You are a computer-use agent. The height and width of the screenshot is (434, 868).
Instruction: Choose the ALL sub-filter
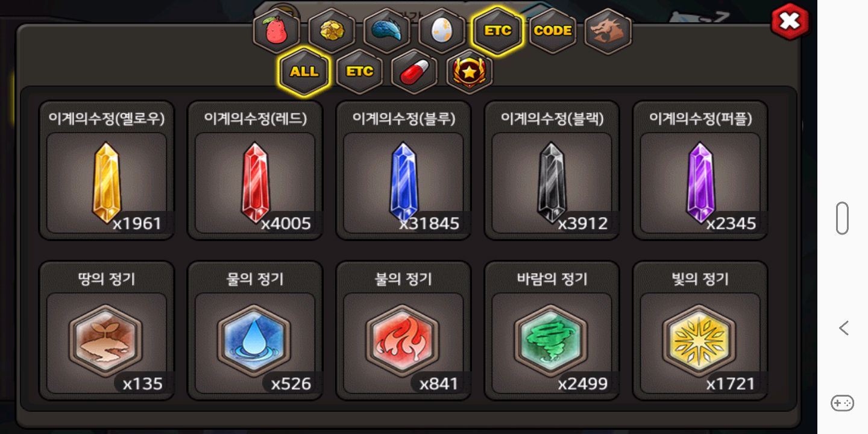(x=304, y=71)
